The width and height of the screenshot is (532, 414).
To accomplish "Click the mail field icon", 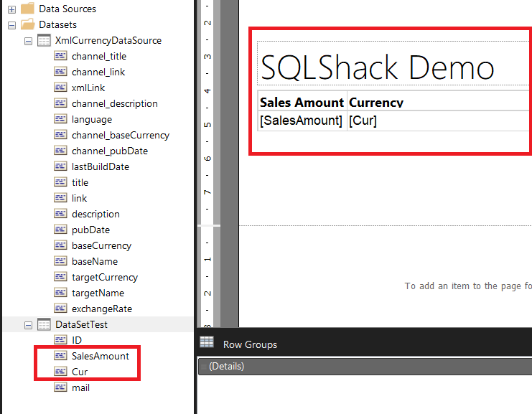I will click(x=60, y=387).
